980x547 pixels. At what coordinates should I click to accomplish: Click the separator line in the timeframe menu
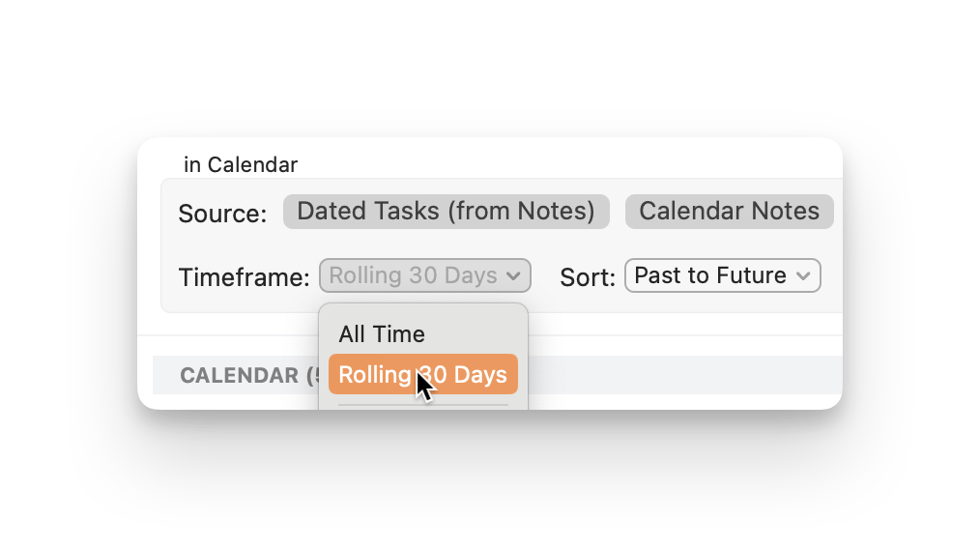click(x=422, y=405)
